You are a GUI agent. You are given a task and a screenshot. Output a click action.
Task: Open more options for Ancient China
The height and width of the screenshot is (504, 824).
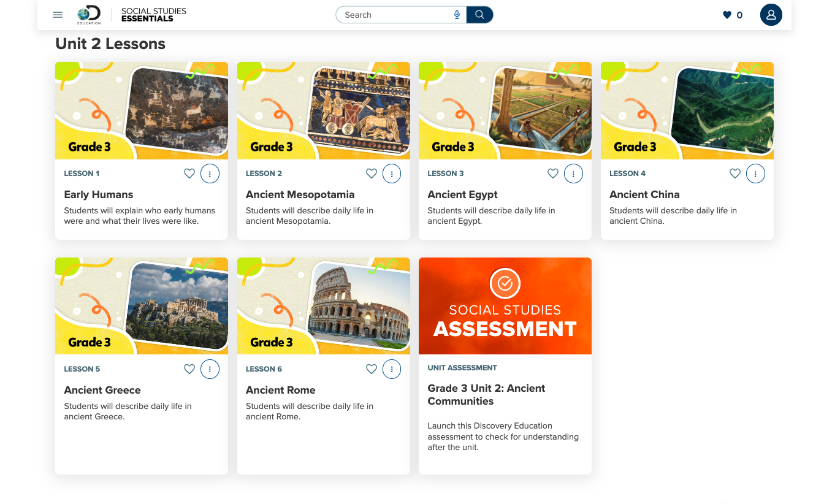click(x=755, y=174)
